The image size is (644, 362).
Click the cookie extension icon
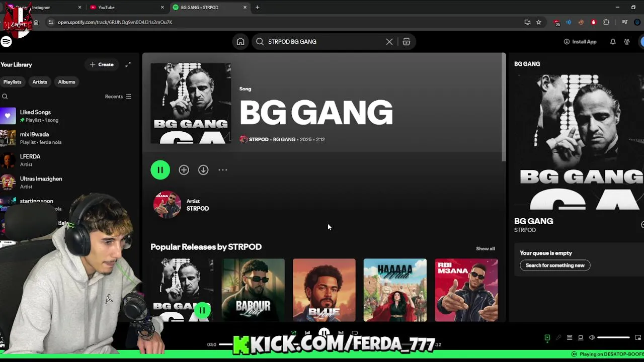tap(581, 22)
